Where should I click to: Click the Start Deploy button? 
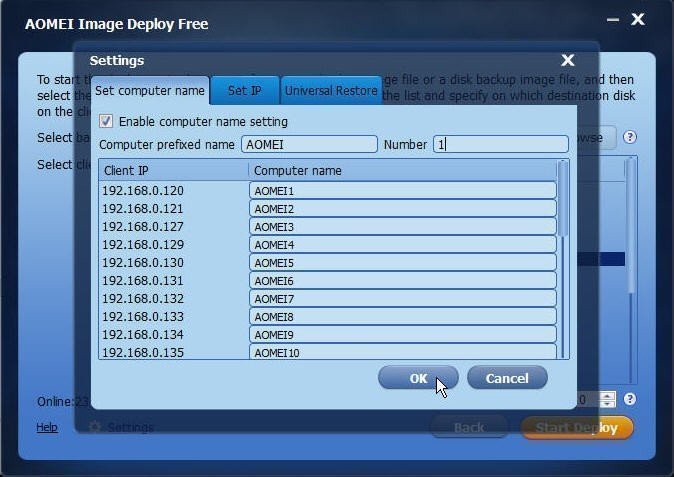[x=577, y=428]
